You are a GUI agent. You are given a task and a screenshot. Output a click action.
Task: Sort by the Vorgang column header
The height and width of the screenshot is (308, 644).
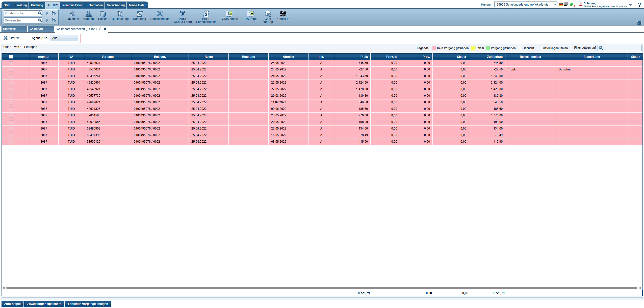coord(108,57)
